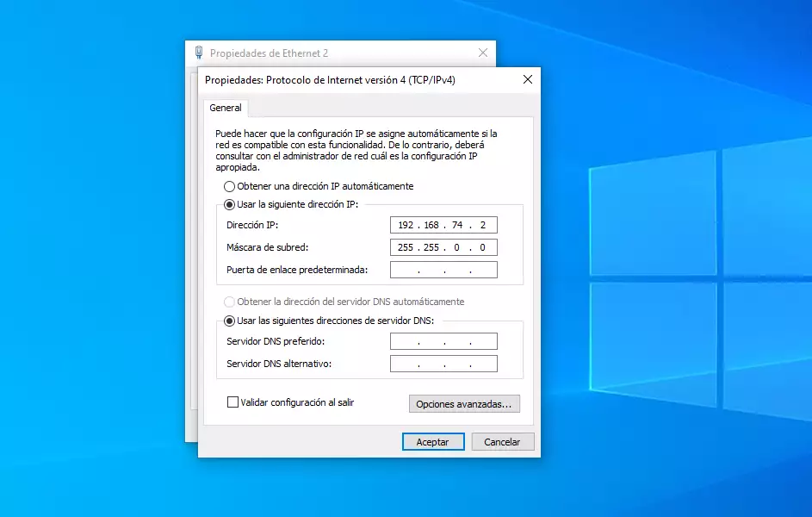Switch to the General tab
Viewport: 812px width, 517px height.
[226, 109]
